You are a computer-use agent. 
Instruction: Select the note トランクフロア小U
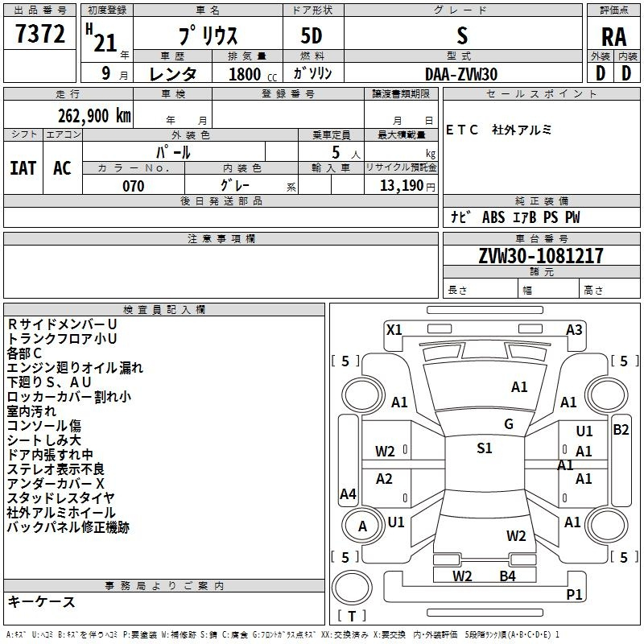coord(62,339)
